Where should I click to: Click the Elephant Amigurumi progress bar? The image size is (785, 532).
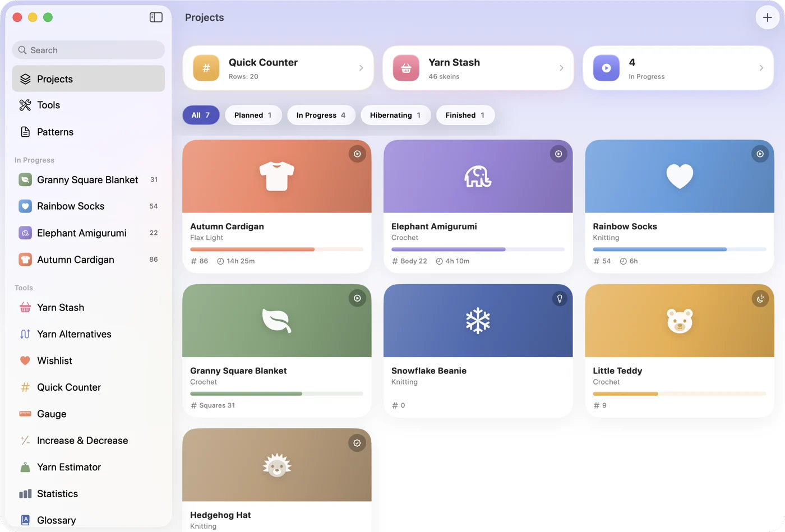(478, 249)
